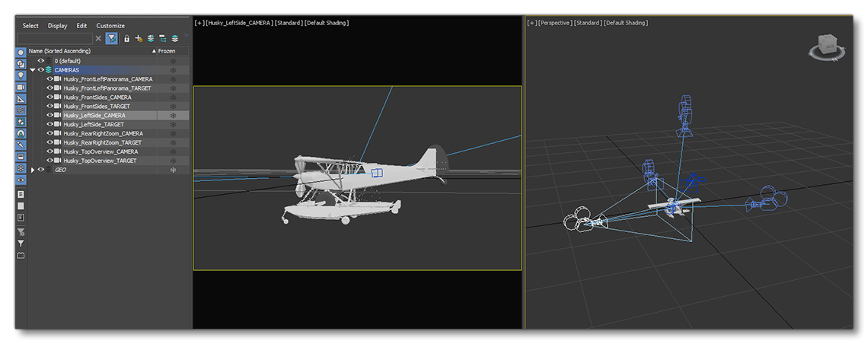Hide the CAMERAS layer with eye icon
868x344 pixels.
coord(41,70)
